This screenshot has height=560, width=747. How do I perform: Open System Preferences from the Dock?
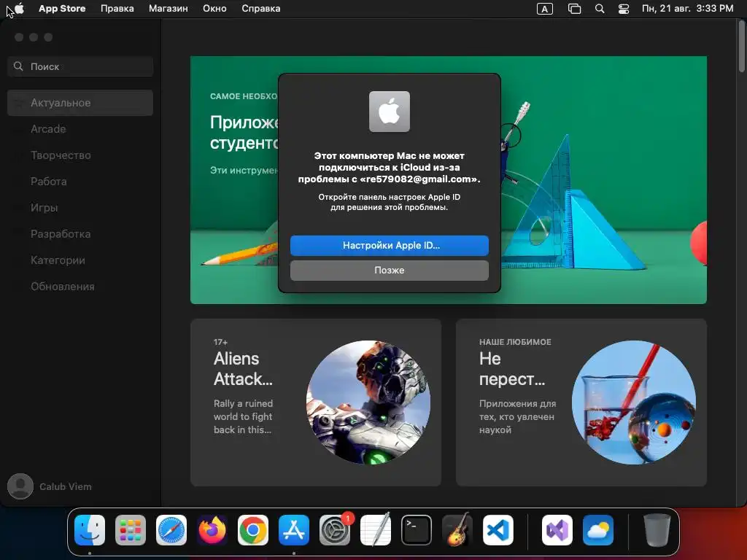point(335,530)
